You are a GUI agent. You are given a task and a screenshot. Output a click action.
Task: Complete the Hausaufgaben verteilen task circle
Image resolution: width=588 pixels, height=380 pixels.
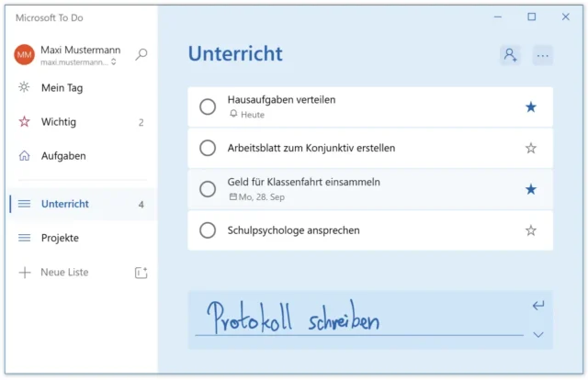coord(208,107)
